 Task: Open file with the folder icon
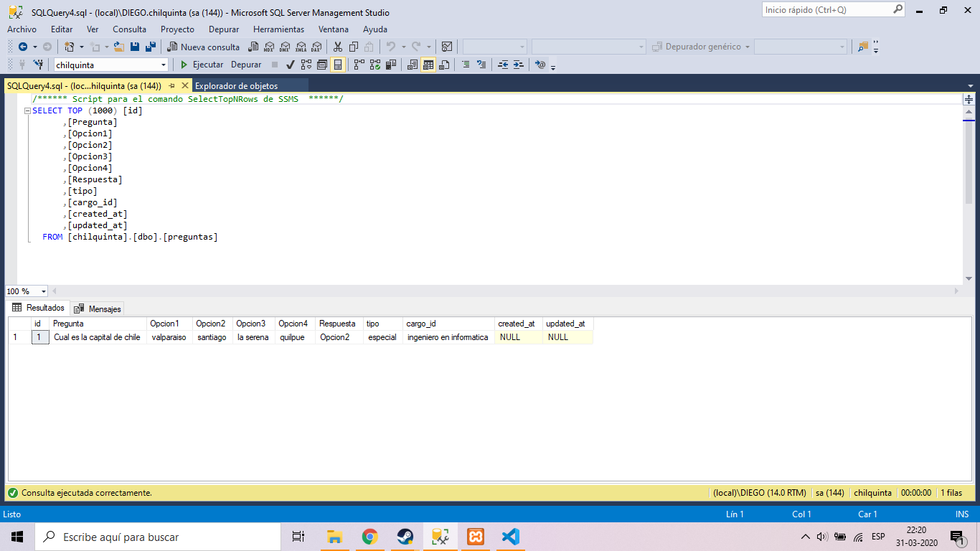119,47
